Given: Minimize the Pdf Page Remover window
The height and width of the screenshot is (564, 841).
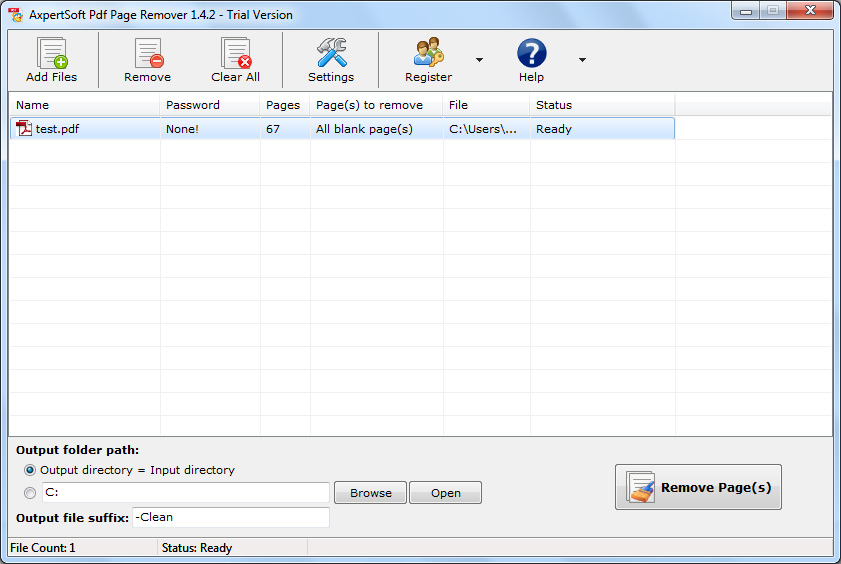Looking at the screenshot, I should pyautogui.click(x=746, y=11).
